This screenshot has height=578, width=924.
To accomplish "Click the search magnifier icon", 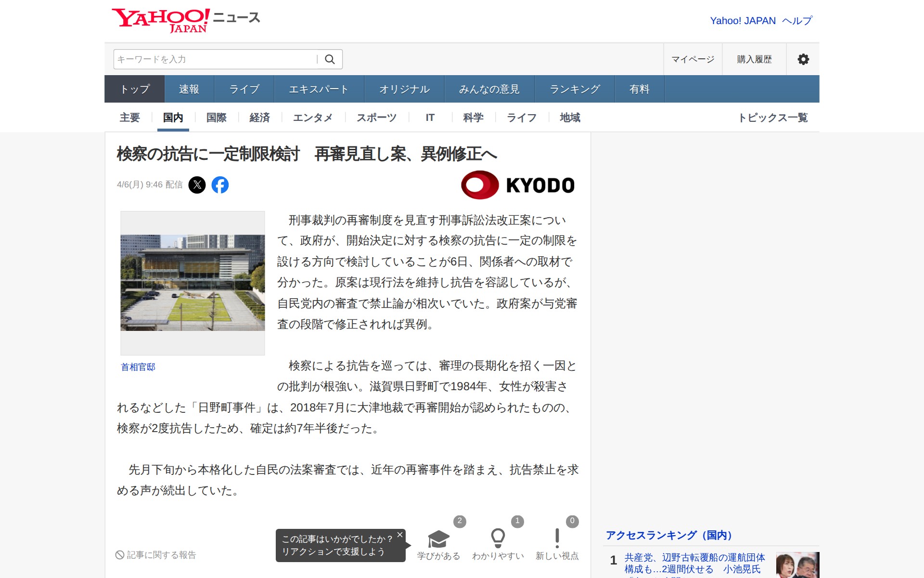I will point(330,59).
